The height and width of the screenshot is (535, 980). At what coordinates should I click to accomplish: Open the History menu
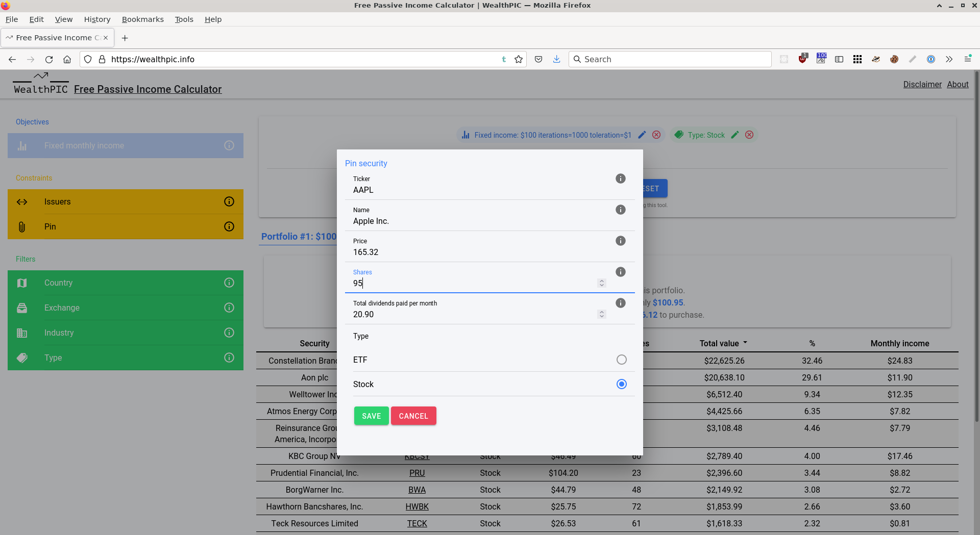pyautogui.click(x=97, y=19)
